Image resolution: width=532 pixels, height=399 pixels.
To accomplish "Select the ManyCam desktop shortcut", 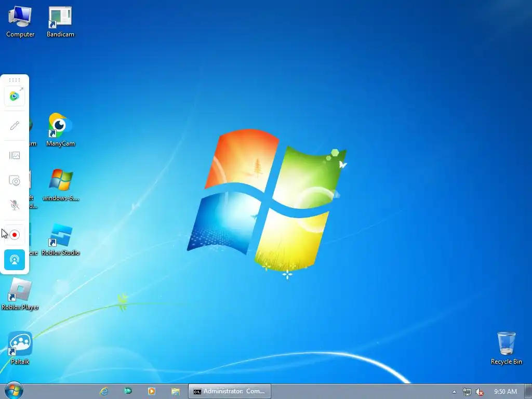I will (60, 130).
